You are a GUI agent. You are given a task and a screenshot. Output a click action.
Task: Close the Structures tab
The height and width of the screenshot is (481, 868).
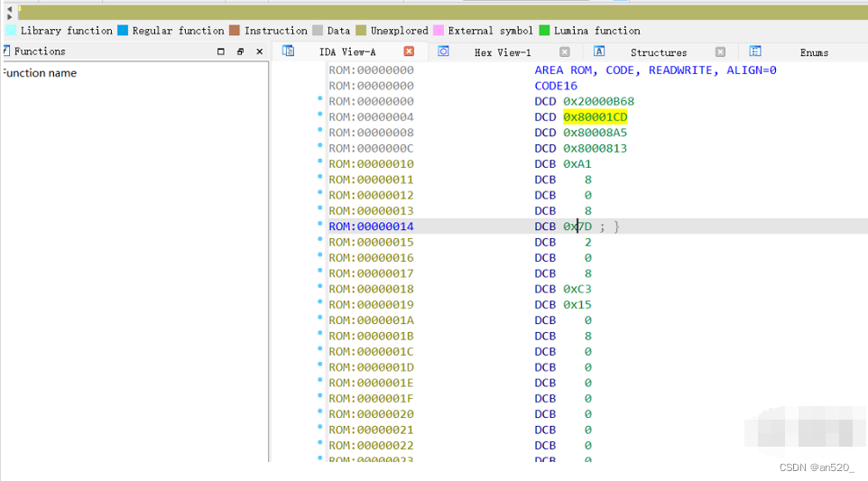point(720,52)
